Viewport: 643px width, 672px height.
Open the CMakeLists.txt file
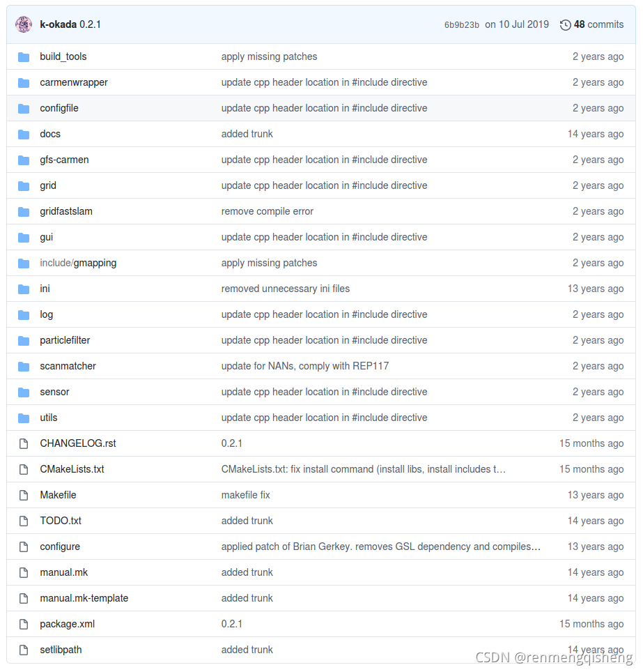(72, 469)
